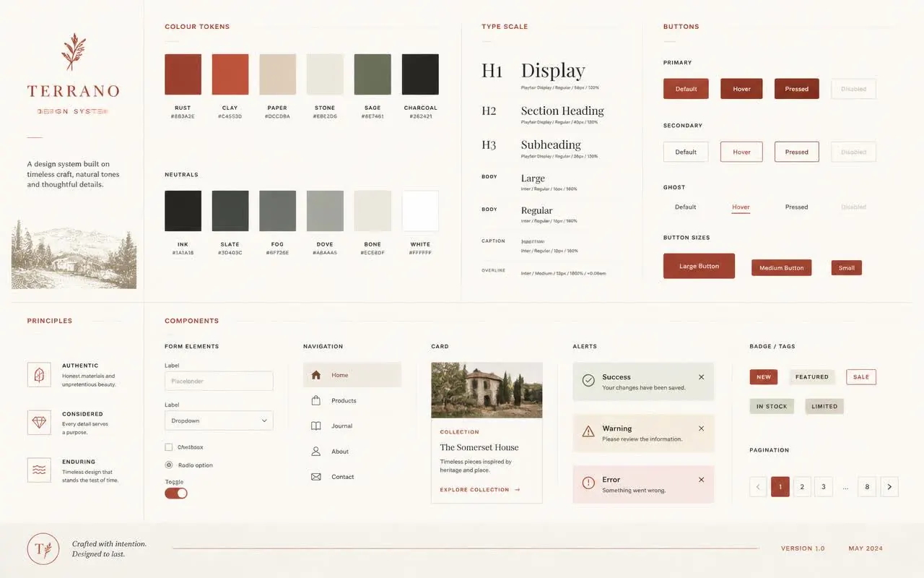Click the About person icon
The width and height of the screenshot is (924, 578).
point(315,452)
